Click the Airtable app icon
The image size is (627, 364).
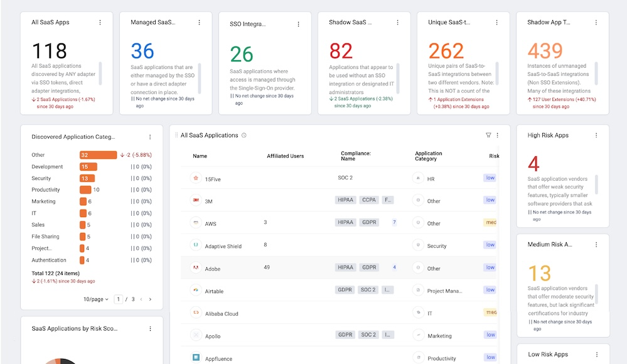(196, 290)
